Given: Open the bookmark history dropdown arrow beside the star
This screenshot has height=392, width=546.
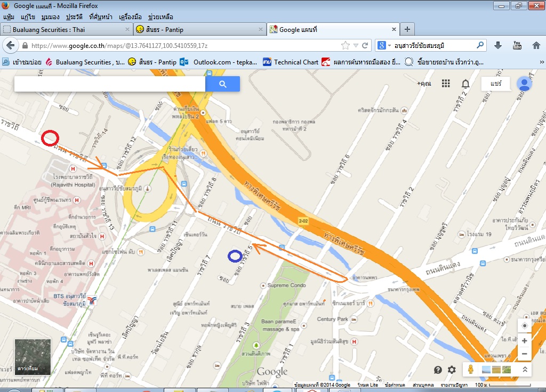Looking at the screenshot, I should pos(356,46).
